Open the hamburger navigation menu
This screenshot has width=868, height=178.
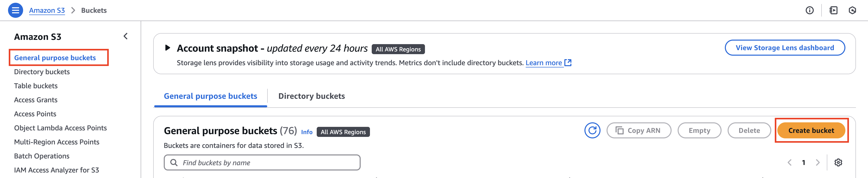coord(15,11)
